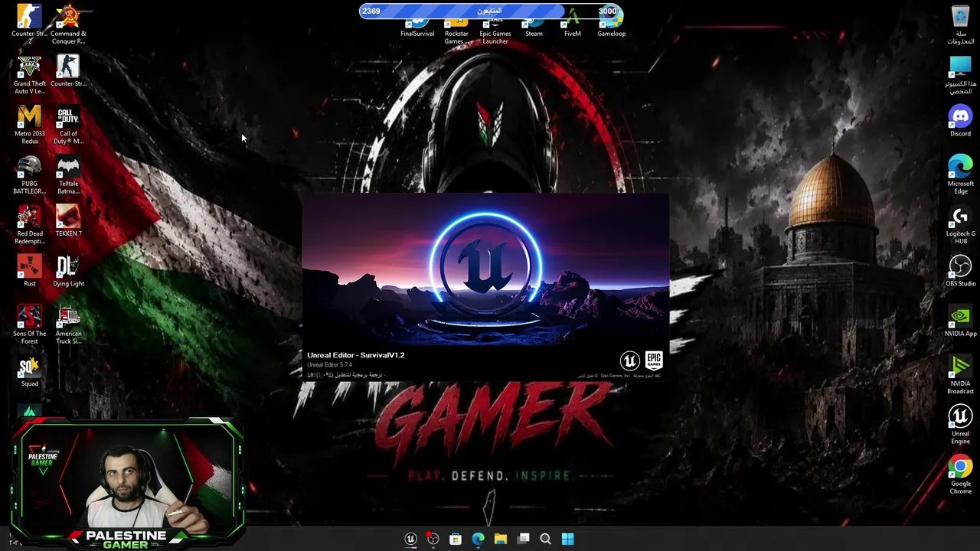Click the "Unreal Editor - SurvivalV1.2" splash title

(x=356, y=355)
